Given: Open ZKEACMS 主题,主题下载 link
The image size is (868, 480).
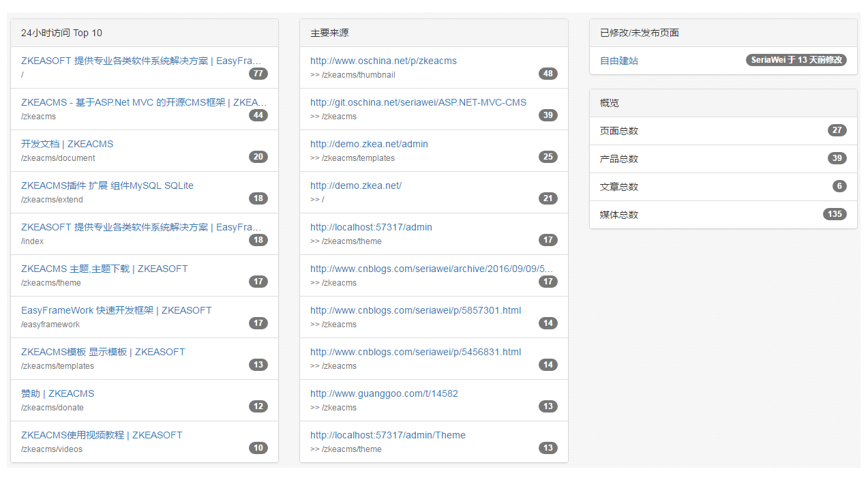Looking at the screenshot, I should (104, 269).
